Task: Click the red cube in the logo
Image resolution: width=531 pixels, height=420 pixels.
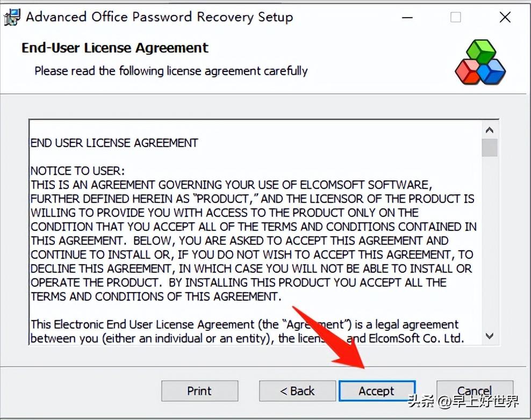Action: (468, 72)
